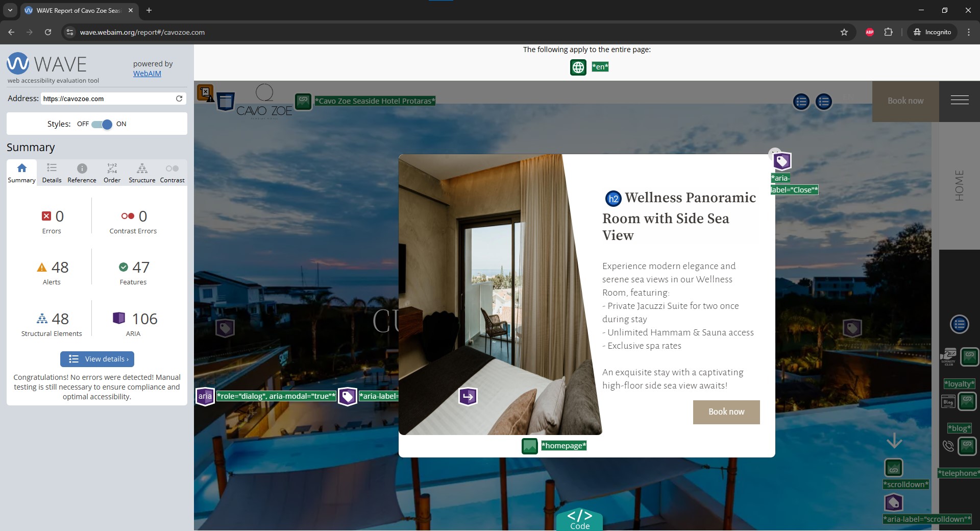This screenshot has height=531, width=980.
Task: Click the scrolldown linked image icon
Action: click(x=893, y=468)
